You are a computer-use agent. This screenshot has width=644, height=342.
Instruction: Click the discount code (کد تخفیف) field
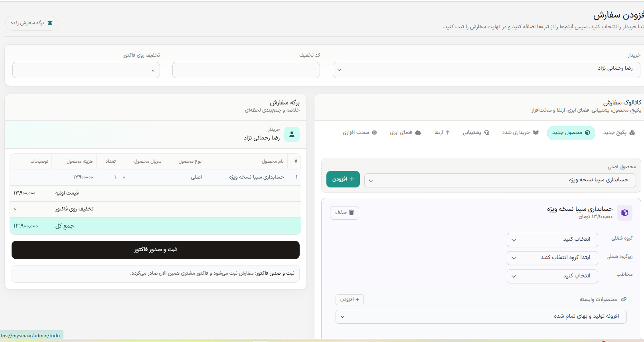pyautogui.click(x=246, y=70)
